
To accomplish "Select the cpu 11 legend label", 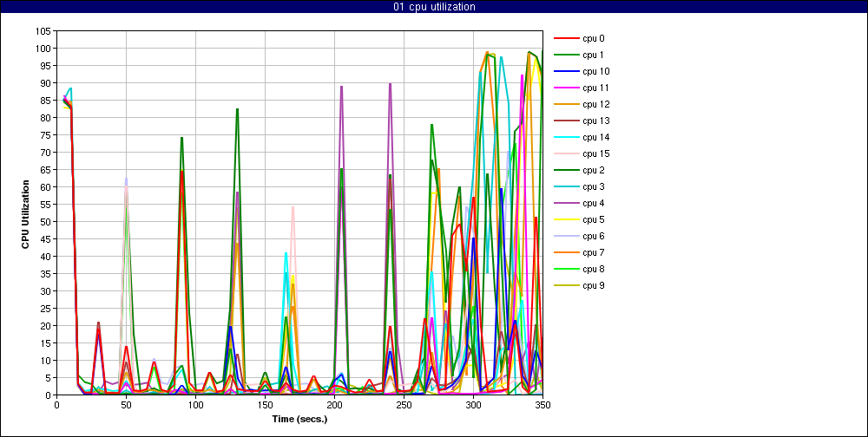I will (595, 88).
